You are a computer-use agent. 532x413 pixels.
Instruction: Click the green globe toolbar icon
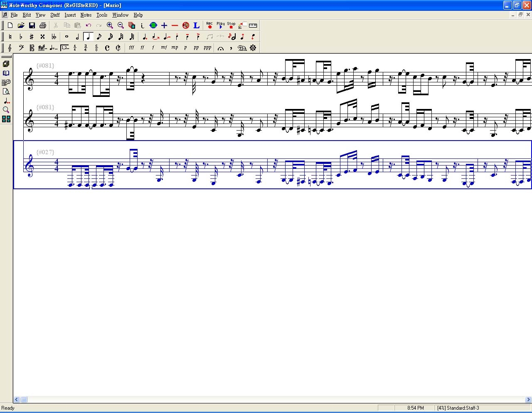(153, 25)
